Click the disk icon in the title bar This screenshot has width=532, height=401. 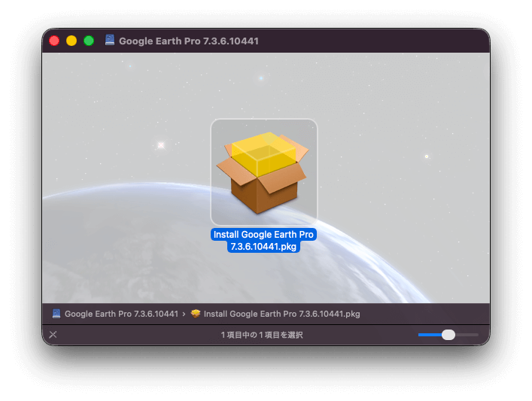click(x=110, y=41)
